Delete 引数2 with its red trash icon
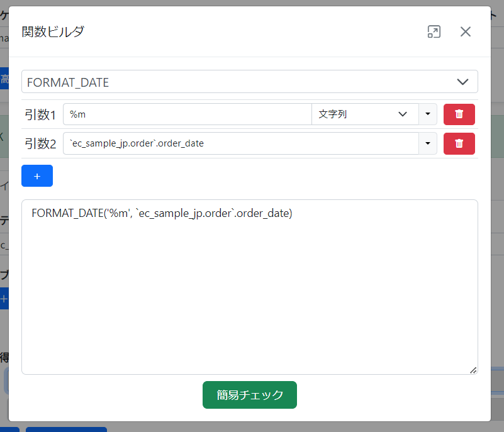Screen dimensions: 504x432 [x=459, y=143]
